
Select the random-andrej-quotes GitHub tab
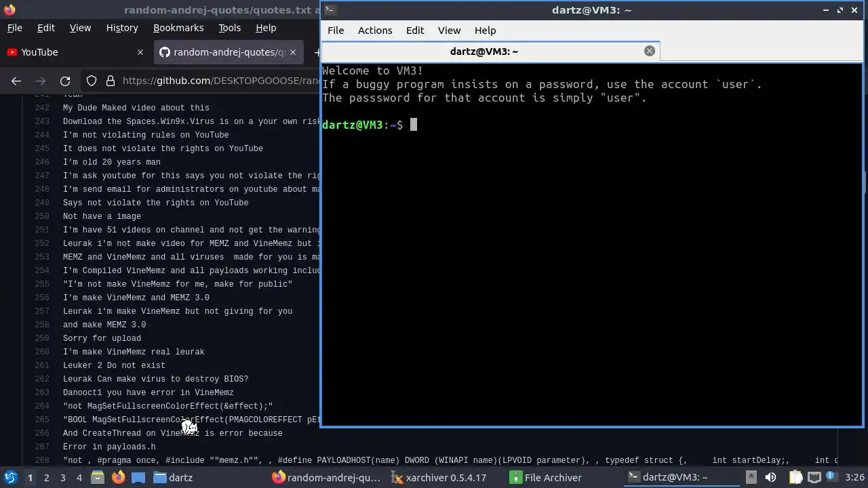point(228,52)
